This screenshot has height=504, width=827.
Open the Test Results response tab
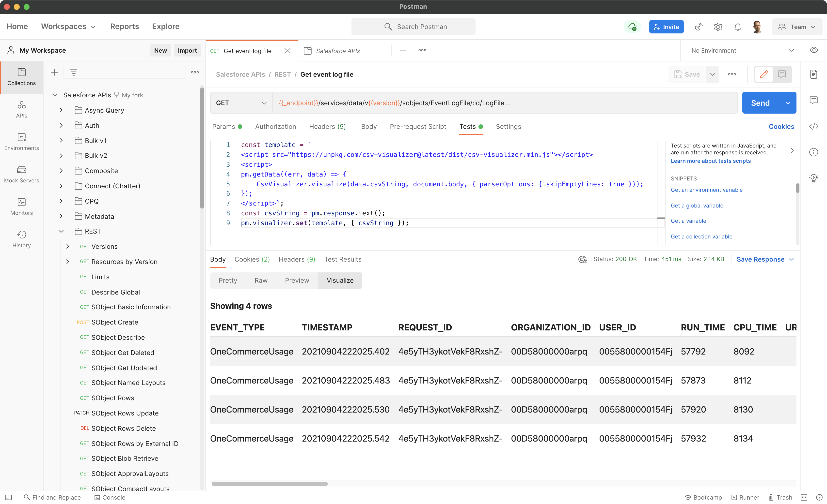(x=343, y=259)
